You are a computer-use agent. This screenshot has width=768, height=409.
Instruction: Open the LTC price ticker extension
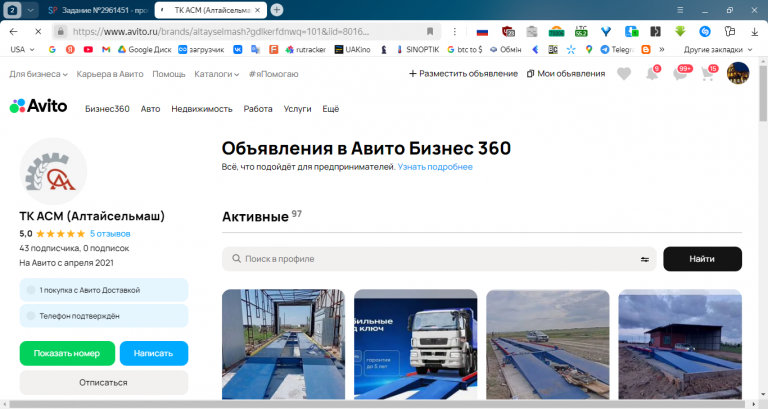pos(581,32)
